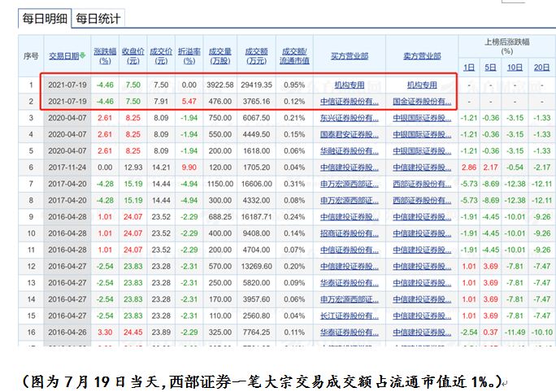556x392 pixels.
Task: Select the 0.95% 成交额/流通市值 cell
Action: coord(294,85)
